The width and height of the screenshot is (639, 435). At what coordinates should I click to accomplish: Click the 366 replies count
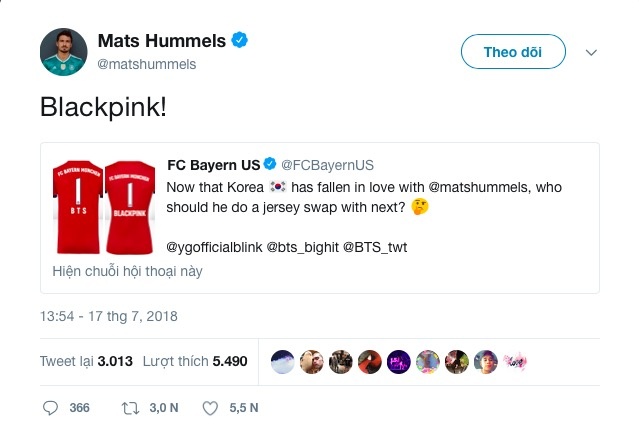pyautogui.click(x=79, y=408)
